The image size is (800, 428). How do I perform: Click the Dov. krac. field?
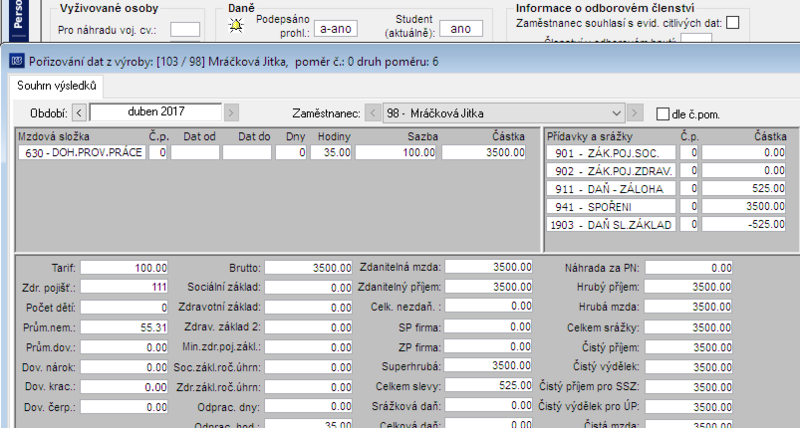(124, 387)
